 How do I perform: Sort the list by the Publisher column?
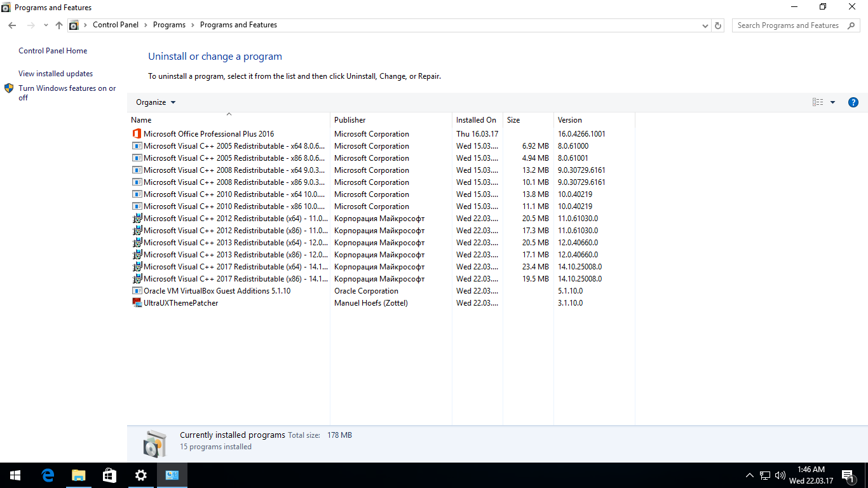pos(391,120)
